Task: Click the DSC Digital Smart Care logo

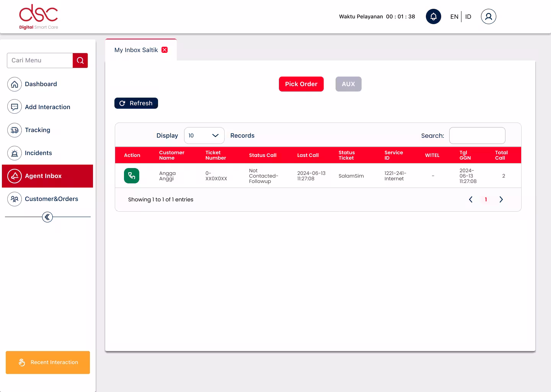Action: [38, 16]
